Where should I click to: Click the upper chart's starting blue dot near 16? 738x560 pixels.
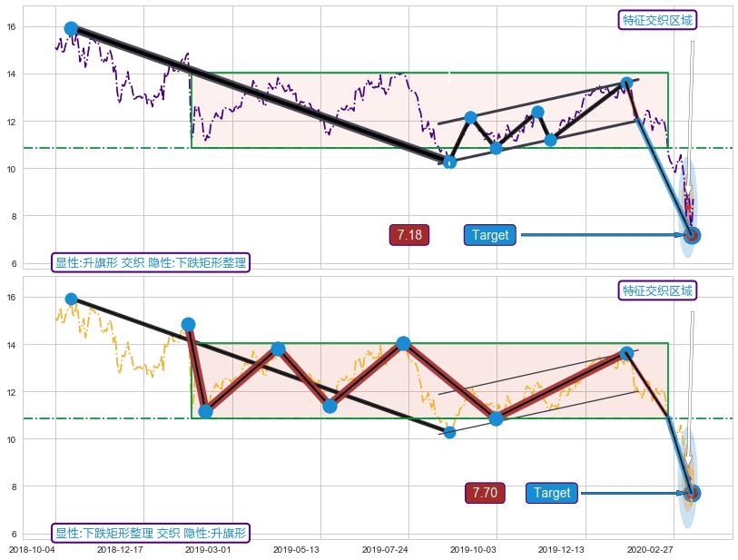pyautogui.click(x=71, y=29)
